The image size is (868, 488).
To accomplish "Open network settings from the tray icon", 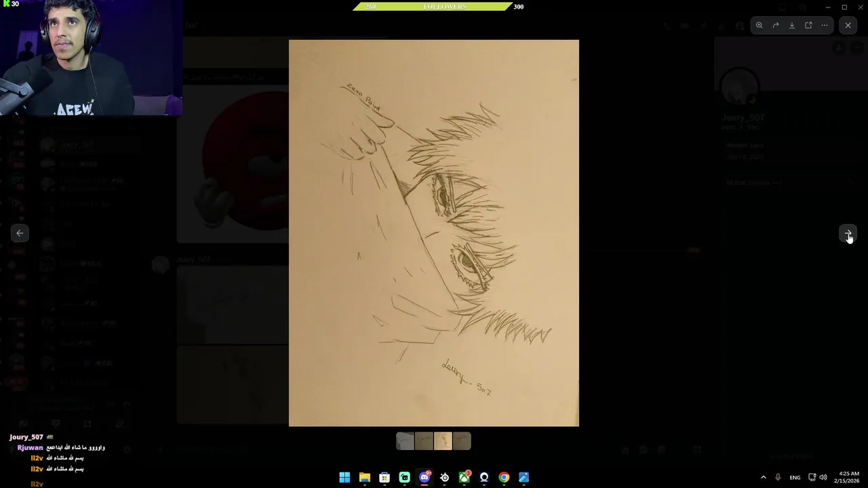I will point(812,477).
